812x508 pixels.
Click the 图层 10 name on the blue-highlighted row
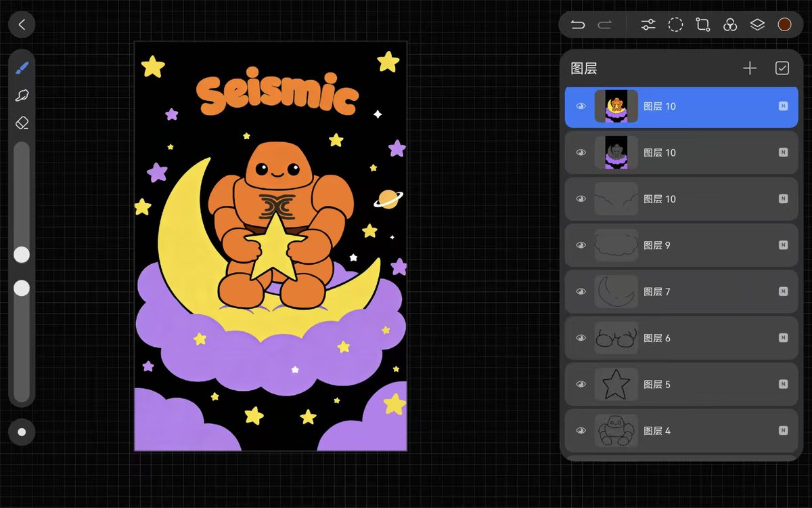click(660, 106)
